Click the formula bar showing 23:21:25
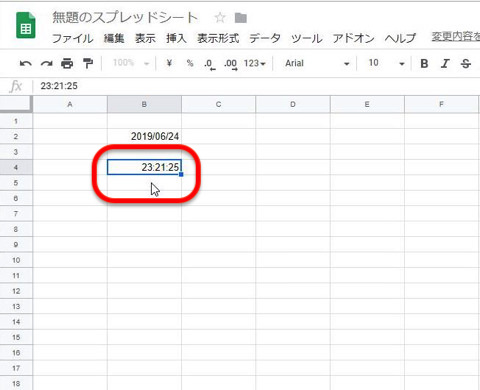This screenshot has height=390, width=480. click(257, 86)
